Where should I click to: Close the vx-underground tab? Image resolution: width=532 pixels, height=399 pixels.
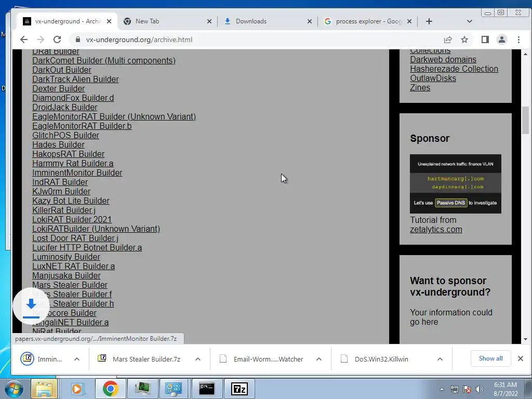109,21
